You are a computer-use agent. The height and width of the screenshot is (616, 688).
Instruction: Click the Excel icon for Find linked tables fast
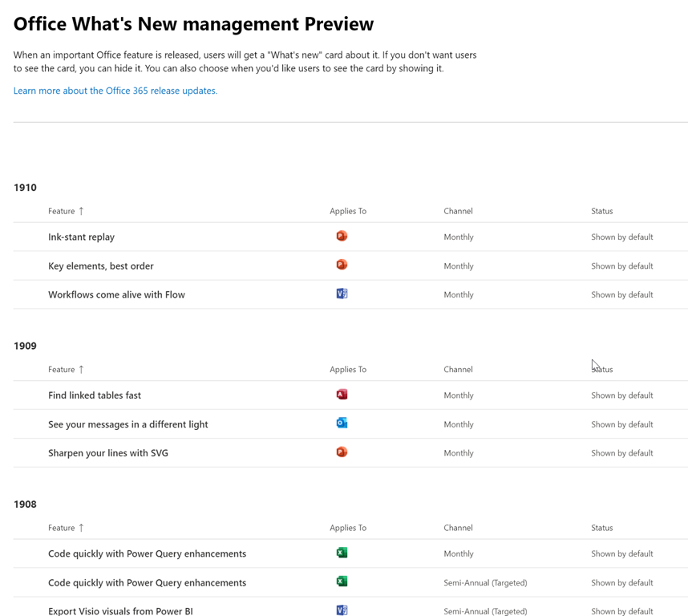pos(342,394)
